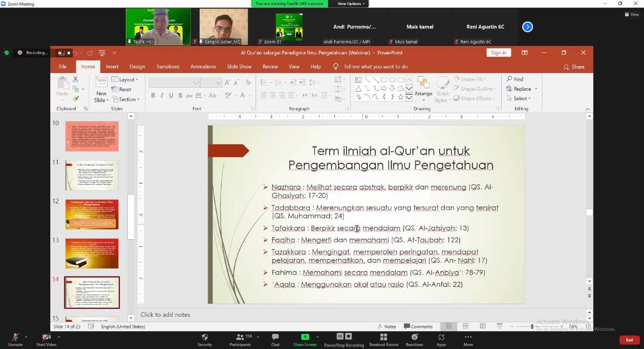Switch to the Animations ribbon tab
Image resolution: width=644 pixels, height=349 pixels.
pyautogui.click(x=203, y=66)
